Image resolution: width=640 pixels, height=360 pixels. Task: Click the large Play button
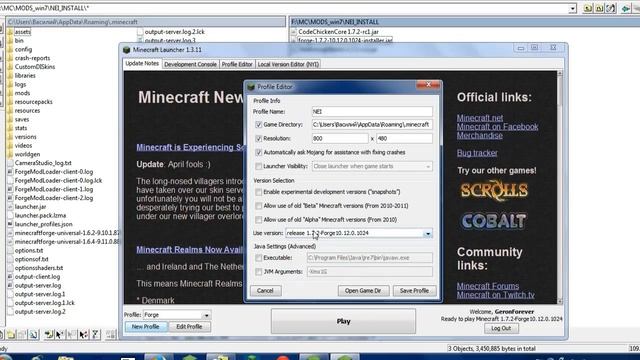tap(343, 321)
